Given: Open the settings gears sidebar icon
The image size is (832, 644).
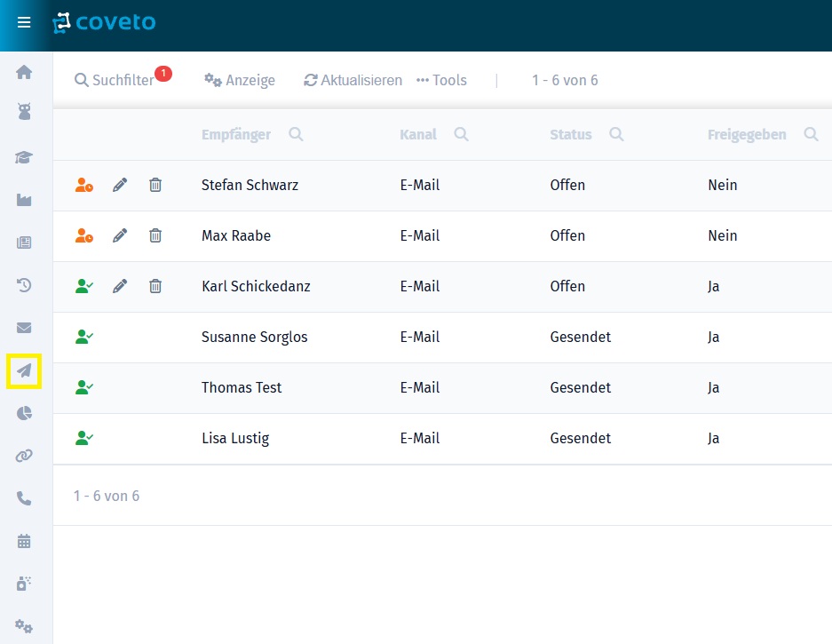Looking at the screenshot, I should point(24,626).
